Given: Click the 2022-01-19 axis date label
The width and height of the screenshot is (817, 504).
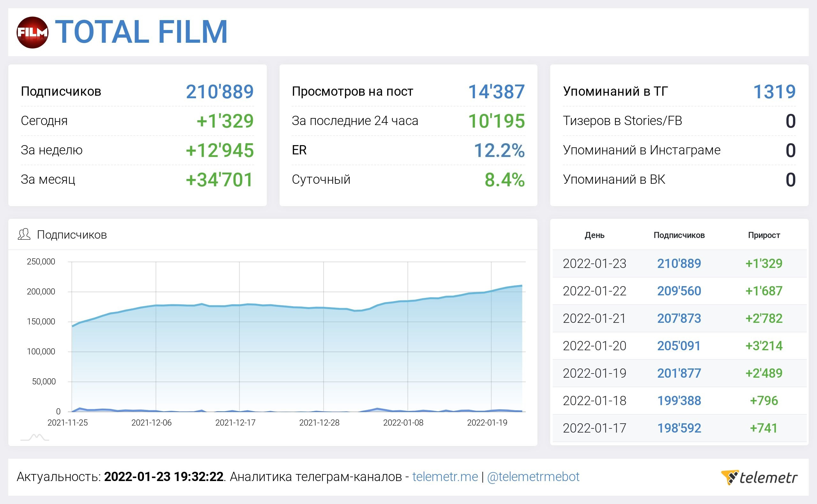Looking at the screenshot, I should 487,423.
